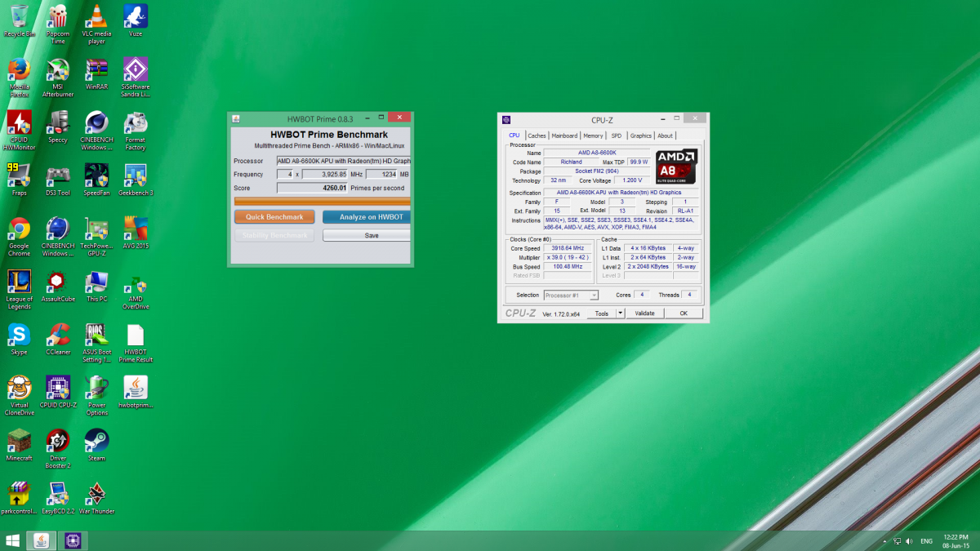Switch to Java HWBOT taskbar button
Viewport: 980px width, 551px height.
click(42, 540)
